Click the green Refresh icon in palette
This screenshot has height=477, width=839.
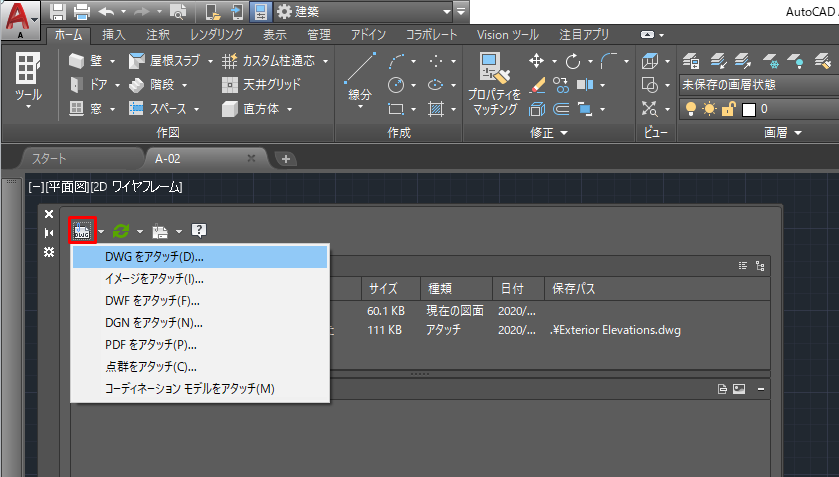[121, 231]
